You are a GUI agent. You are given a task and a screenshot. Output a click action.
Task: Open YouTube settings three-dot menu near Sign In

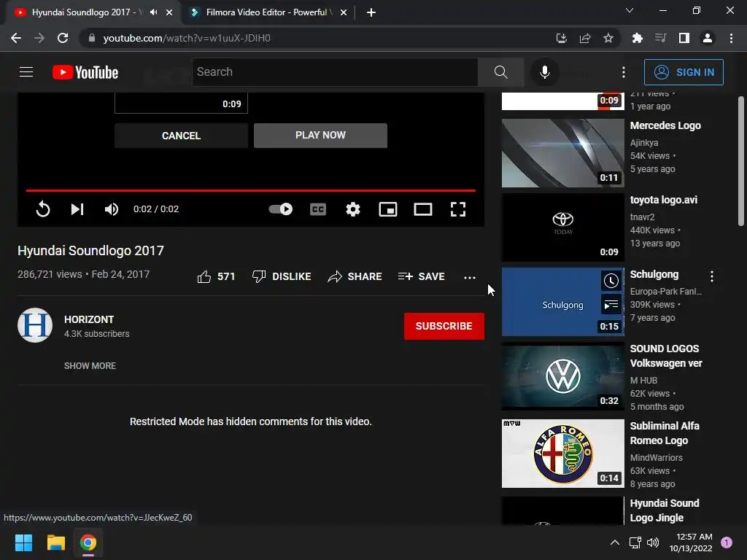pyautogui.click(x=623, y=72)
